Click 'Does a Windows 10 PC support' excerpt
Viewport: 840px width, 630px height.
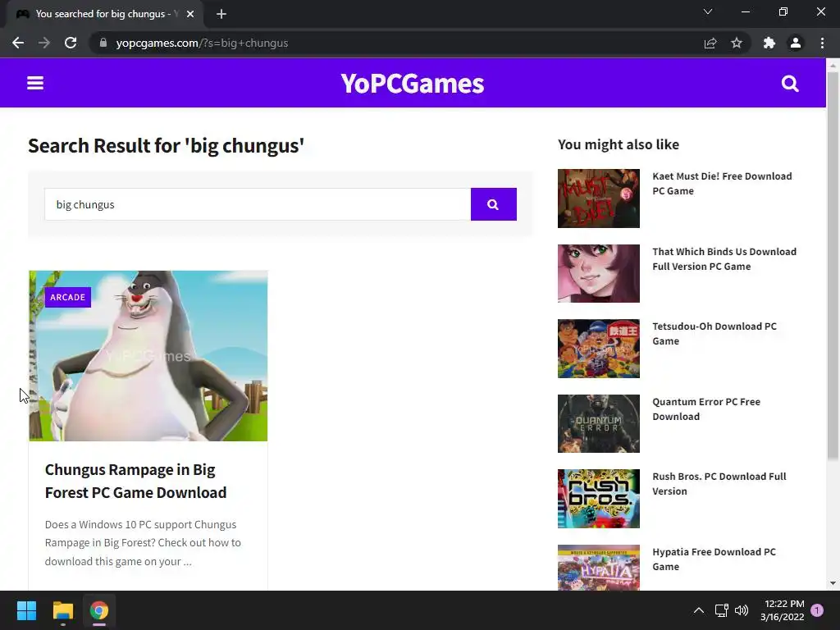143,543
